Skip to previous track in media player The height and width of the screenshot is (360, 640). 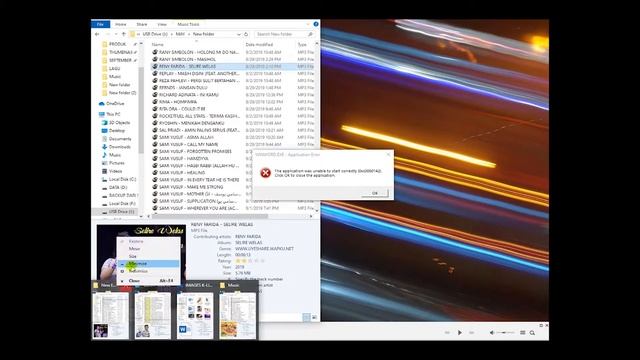pyautogui.click(x=447, y=333)
